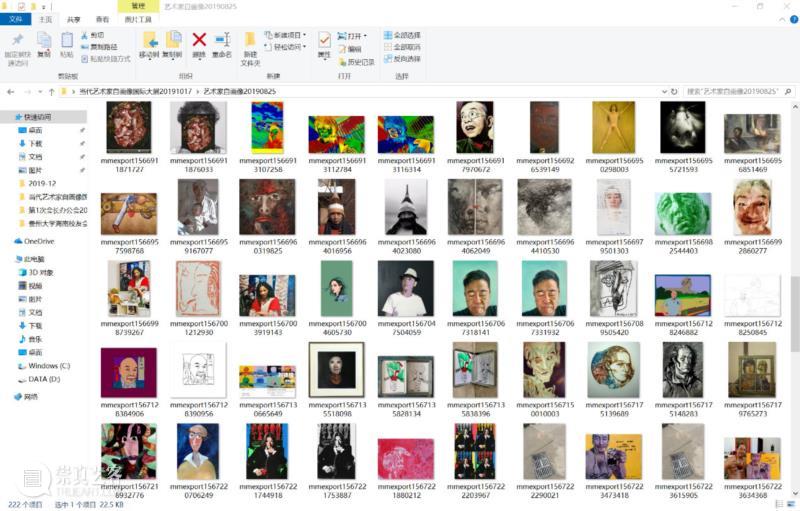Open 音乐 Music under This PC
The width and height of the screenshot is (800, 511).
[31, 339]
